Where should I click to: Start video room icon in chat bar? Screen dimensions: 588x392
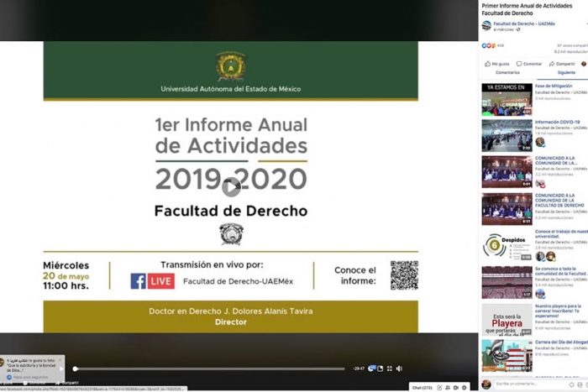456,388
